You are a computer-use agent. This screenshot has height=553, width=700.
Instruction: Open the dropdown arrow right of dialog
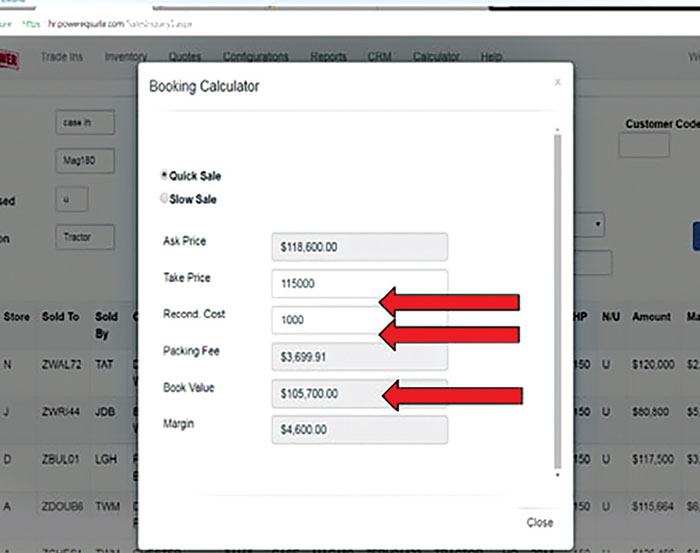(597, 225)
